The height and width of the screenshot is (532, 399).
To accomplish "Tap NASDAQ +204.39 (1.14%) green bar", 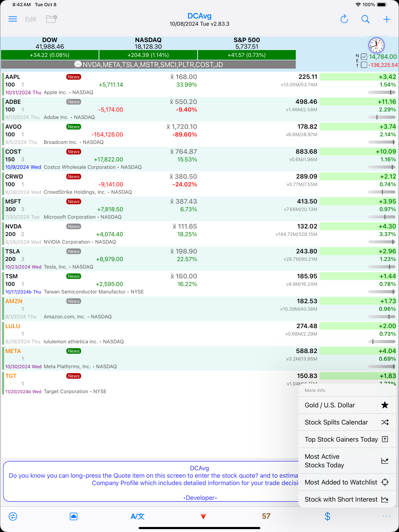I will point(148,55).
